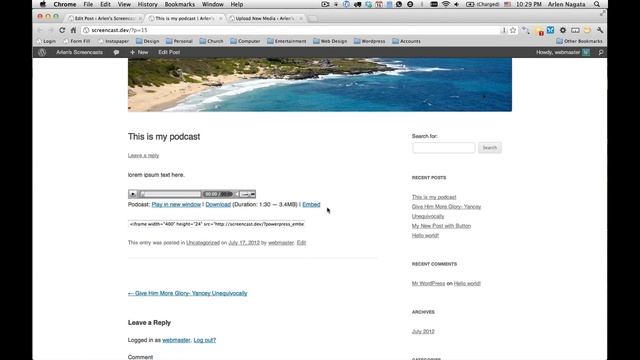Screen dimensions: 640x360
Task: Open Spotlight search in the menu bar
Action: coord(597,4)
